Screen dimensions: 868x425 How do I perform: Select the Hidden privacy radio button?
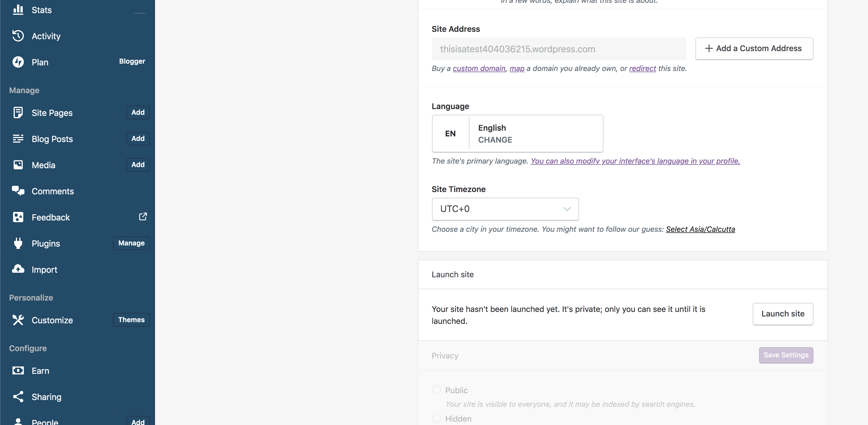pyautogui.click(x=436, y=418)
